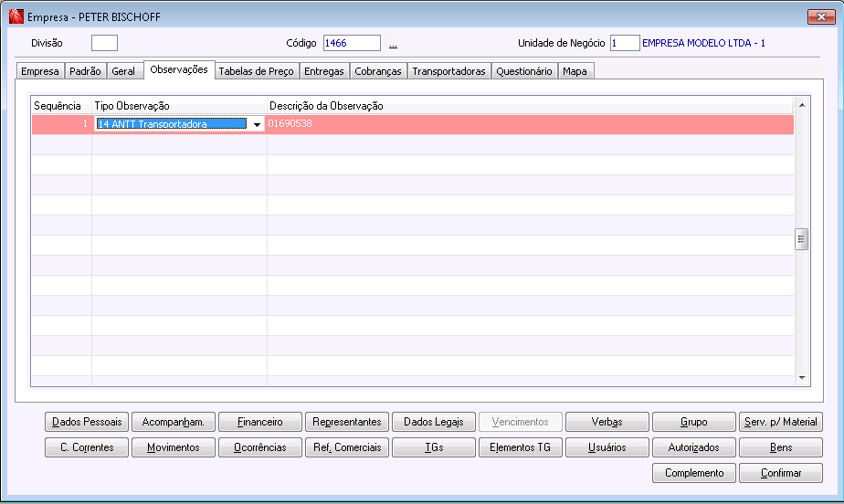
Task: Expand the Tipo Observação dropdown arrow
Action: (x=257, y=124)
